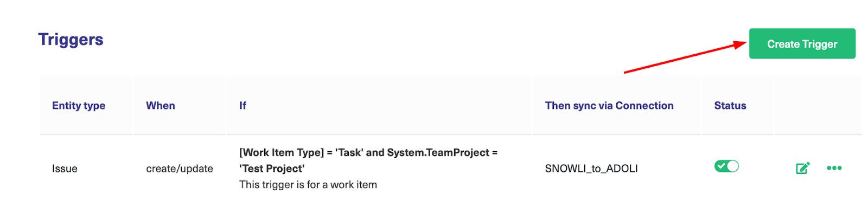The image size is (868, 213).
Task: Click the blank header cell above the action icons
Action: [818, 106]
